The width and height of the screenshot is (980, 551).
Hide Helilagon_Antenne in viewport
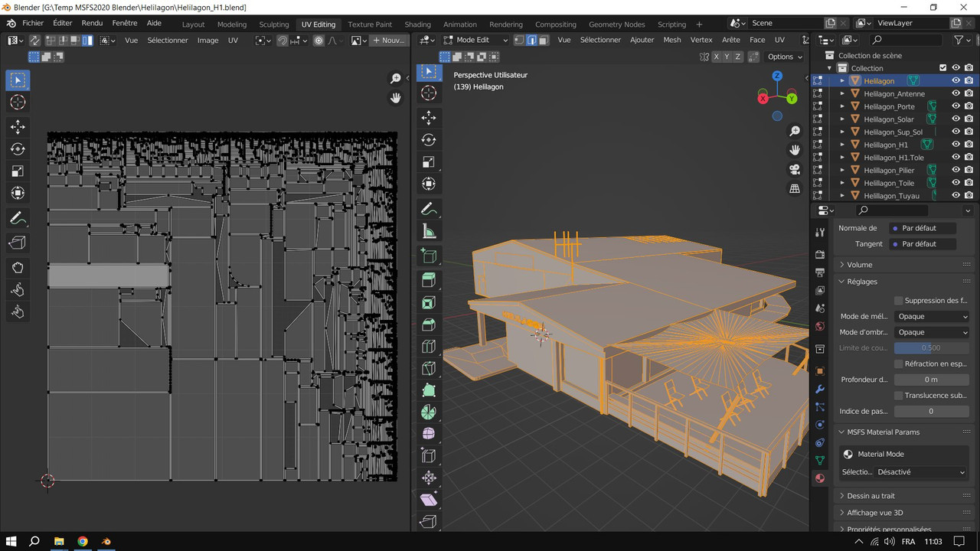click(955, 93)
